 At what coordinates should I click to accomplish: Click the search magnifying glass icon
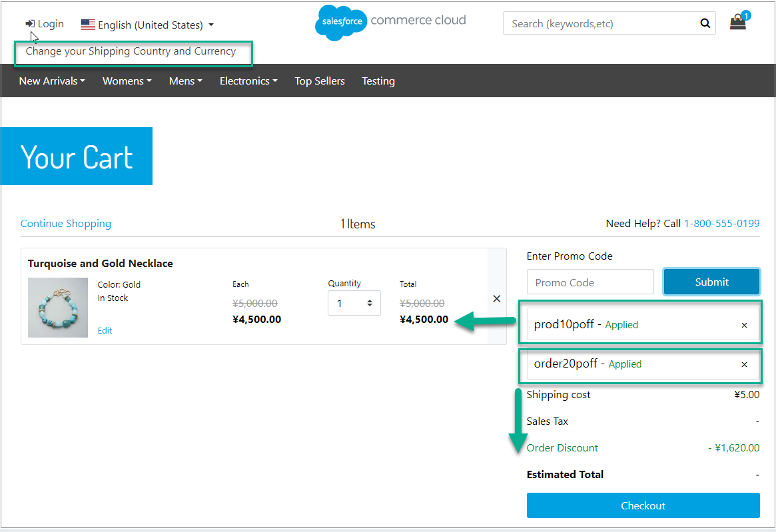coord(705,24)
